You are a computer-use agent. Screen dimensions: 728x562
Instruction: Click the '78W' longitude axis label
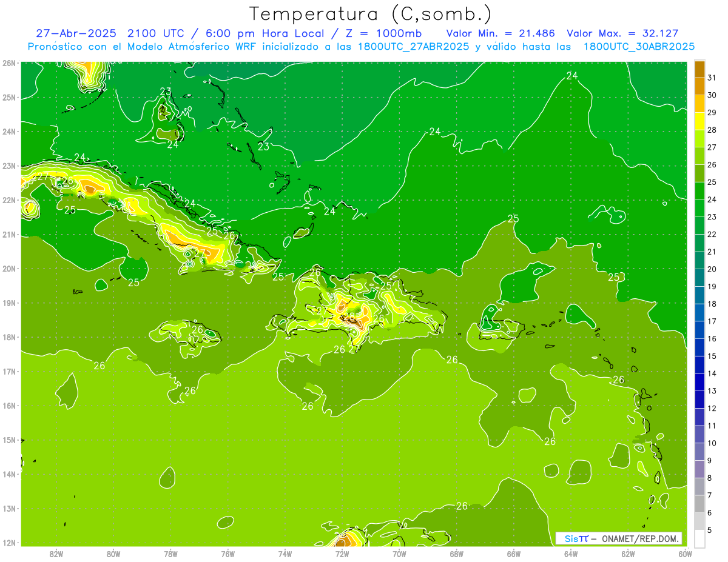tap(170, 554)
